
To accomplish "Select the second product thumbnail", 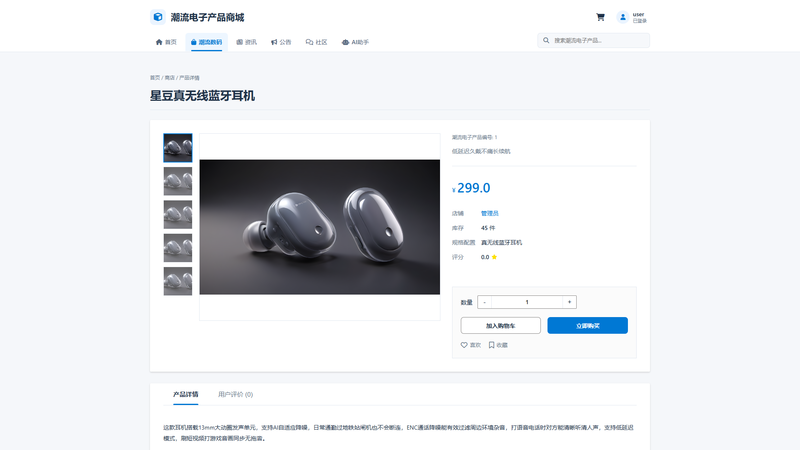I will click(x=178, y=181).
